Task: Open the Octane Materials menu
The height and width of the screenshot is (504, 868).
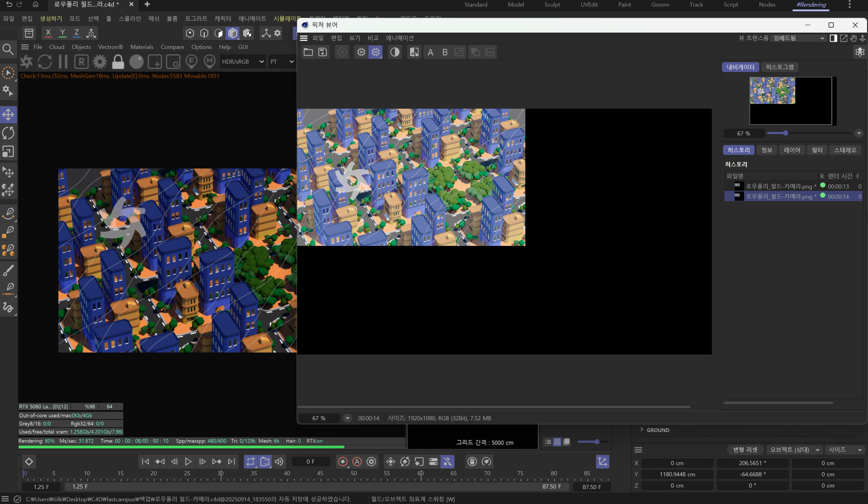Action: [142, 47]
